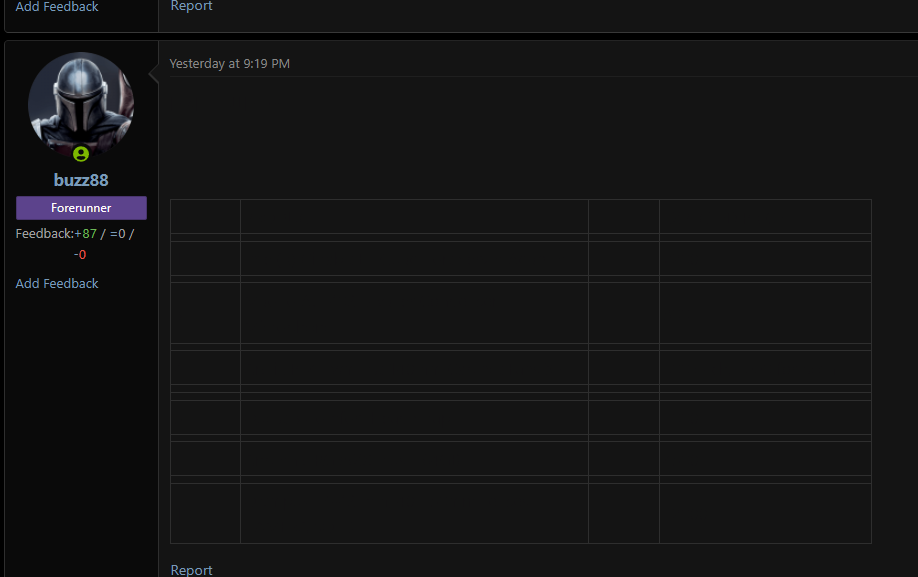The image size is (918, 577).
Task: Open neutral feedback count =0
Action: pos(118,233)
